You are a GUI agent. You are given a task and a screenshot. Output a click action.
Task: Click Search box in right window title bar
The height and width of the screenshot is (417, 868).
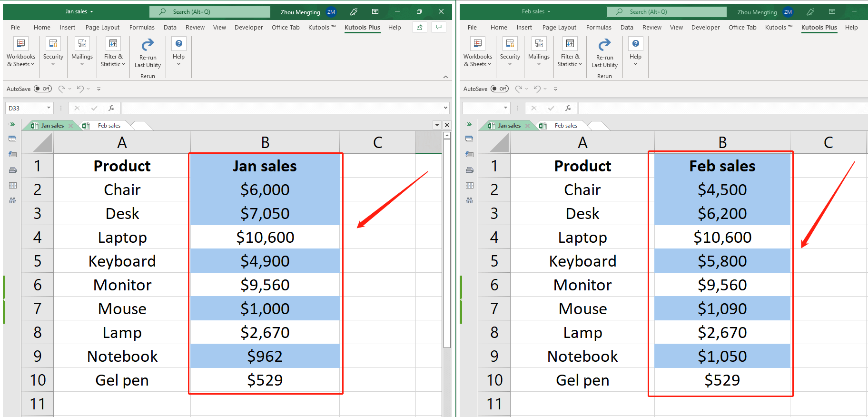click(666, 12)
